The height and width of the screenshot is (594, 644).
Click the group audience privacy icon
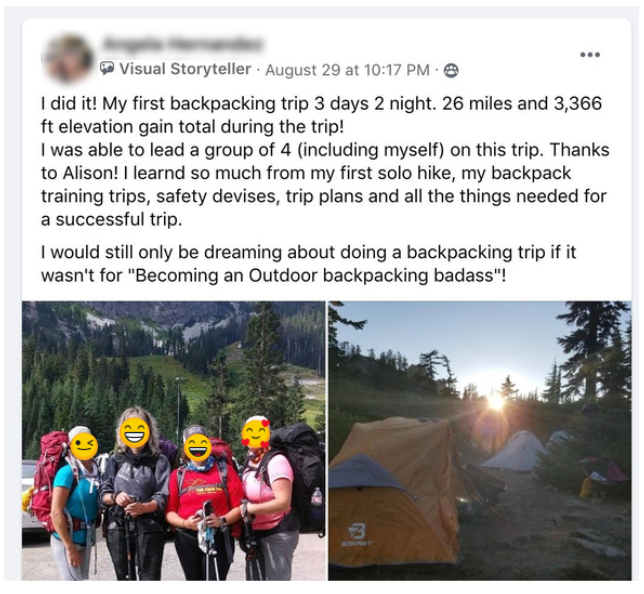click(451, 71)
